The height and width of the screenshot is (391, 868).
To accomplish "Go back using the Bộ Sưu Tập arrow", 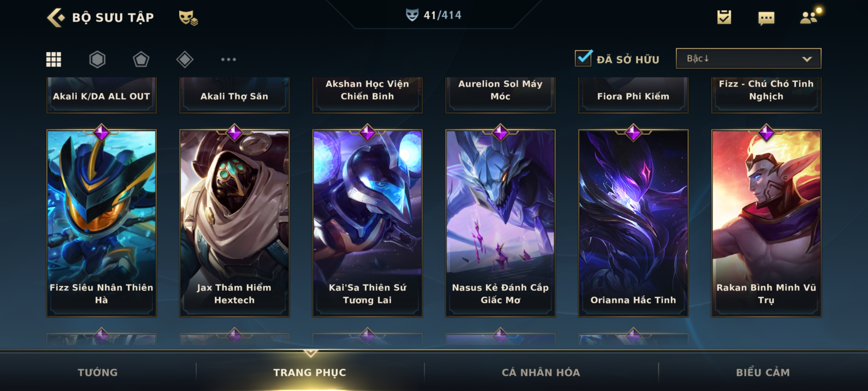I will (56, 17).
